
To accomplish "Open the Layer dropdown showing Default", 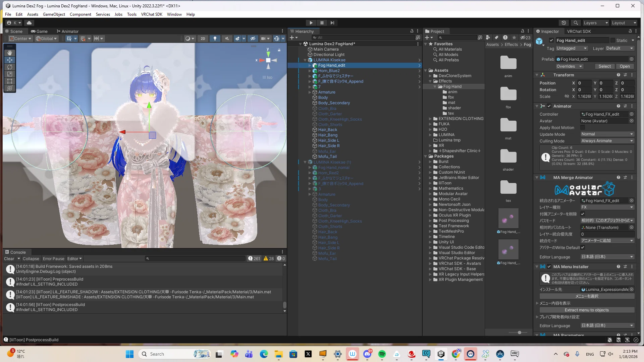I will click(620, 48).
